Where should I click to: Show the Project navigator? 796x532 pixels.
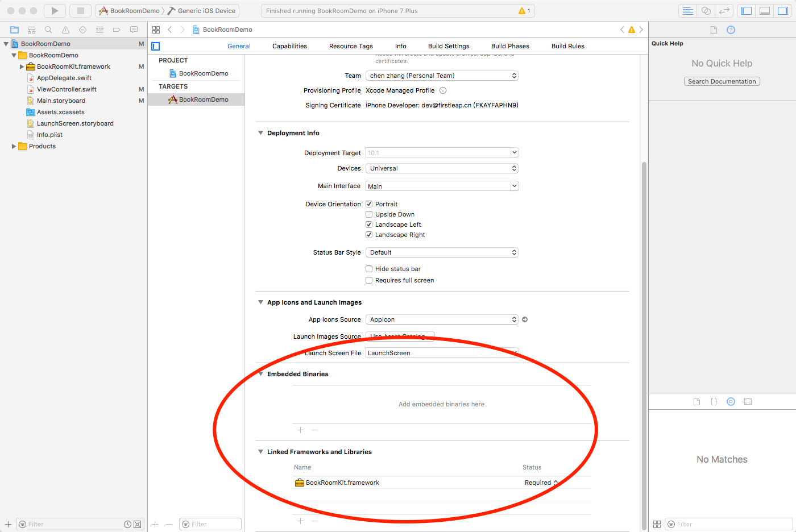click(14, 30)
